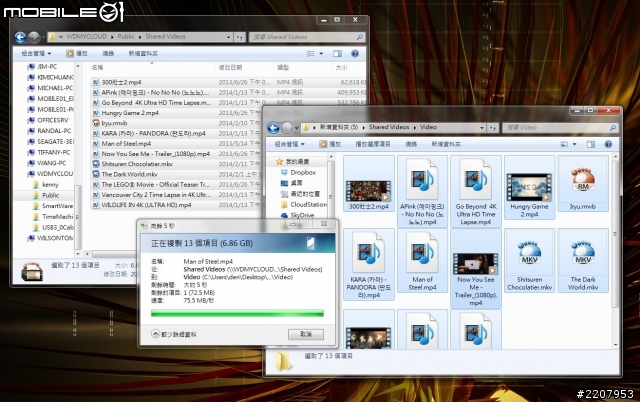640x402 pixels.
Task: Select 桌面 in Video window favorites
Action: [292, 183]
